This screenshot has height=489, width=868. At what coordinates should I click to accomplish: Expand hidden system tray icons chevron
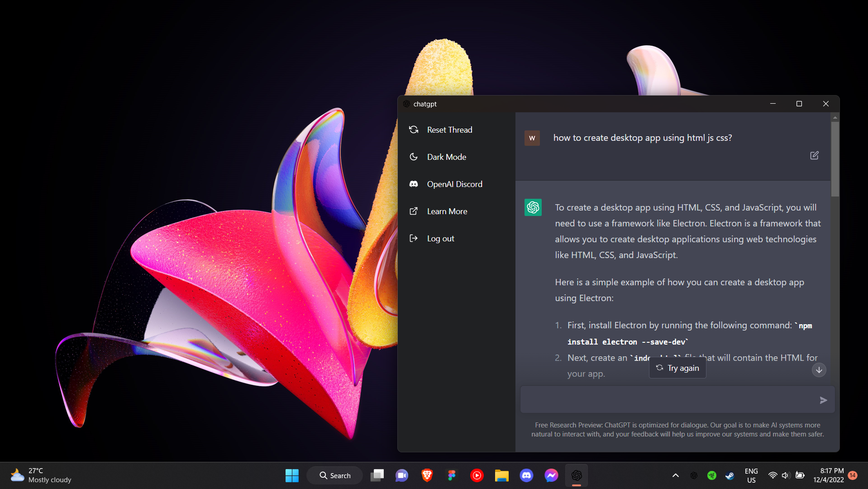tap(676, 475)
